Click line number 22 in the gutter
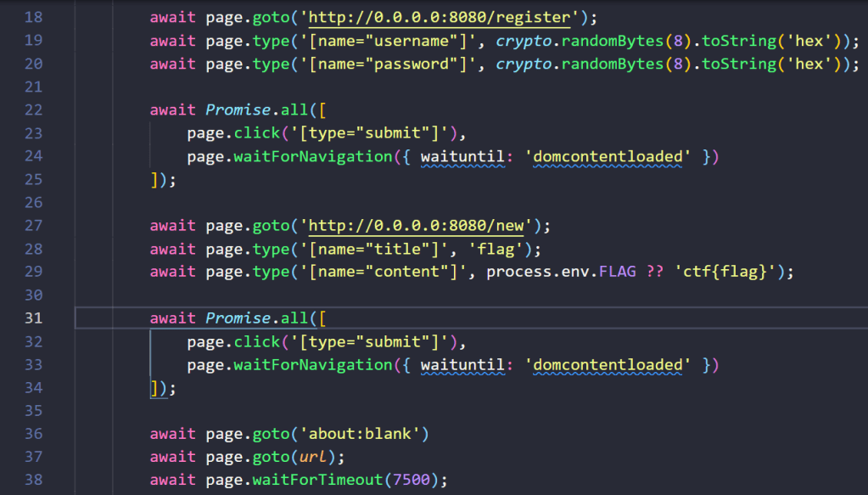868x495 pixels. coord(33,110)
